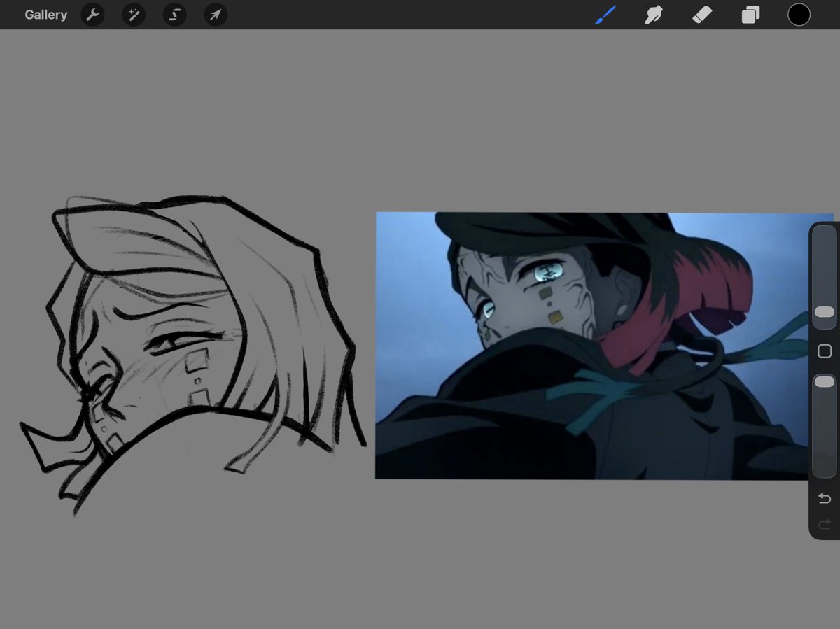Image resolution: width=840 pixels, height=629 pixels.
Task: Open the Layers panel
Action: pos(750,15)
